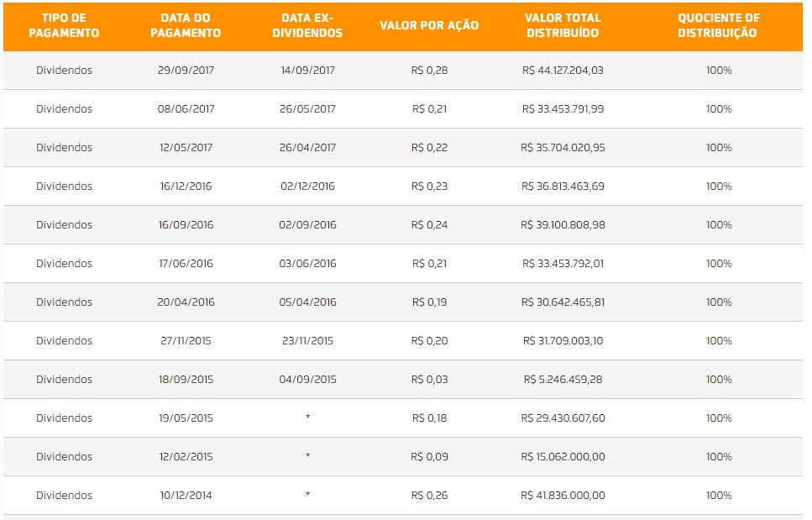Click total value R$ 5.246.459,28
Viewport: 812px width, 520px height.
[x=563, y=379]
